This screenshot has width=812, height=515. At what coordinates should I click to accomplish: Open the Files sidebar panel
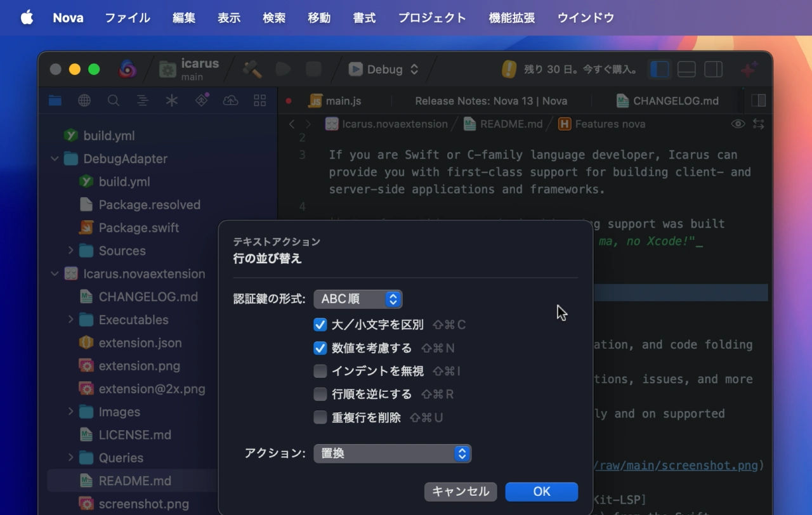pyautogui.click(x=55, y=100)
